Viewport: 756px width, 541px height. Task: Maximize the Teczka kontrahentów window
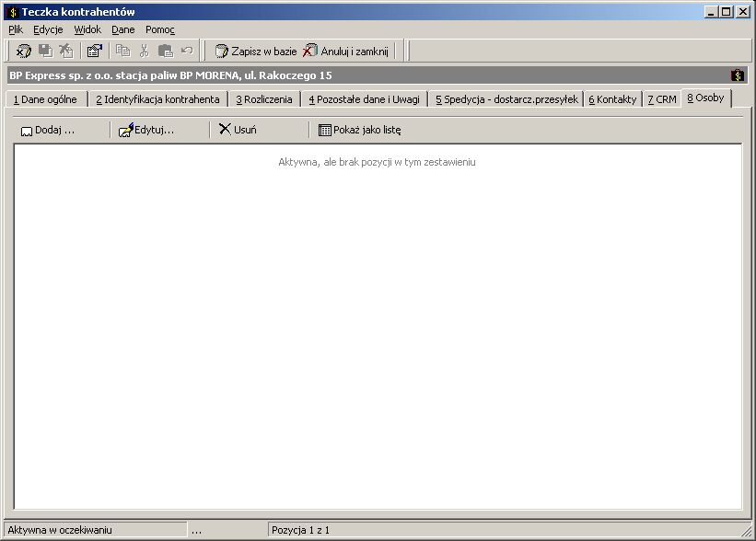tap(726, 12)
